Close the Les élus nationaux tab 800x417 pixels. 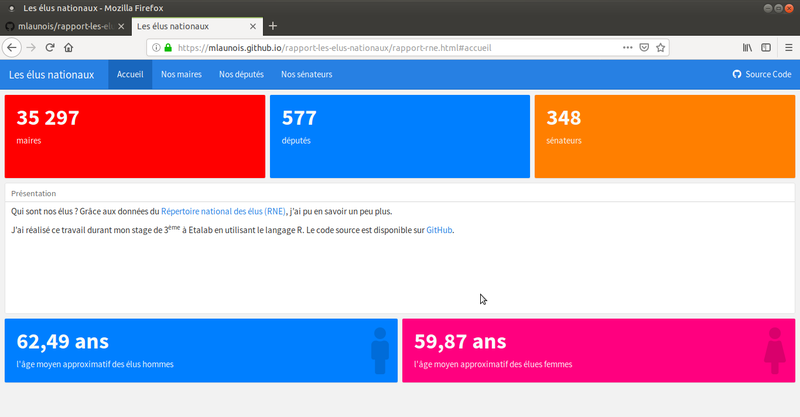(x=254, y=25)
